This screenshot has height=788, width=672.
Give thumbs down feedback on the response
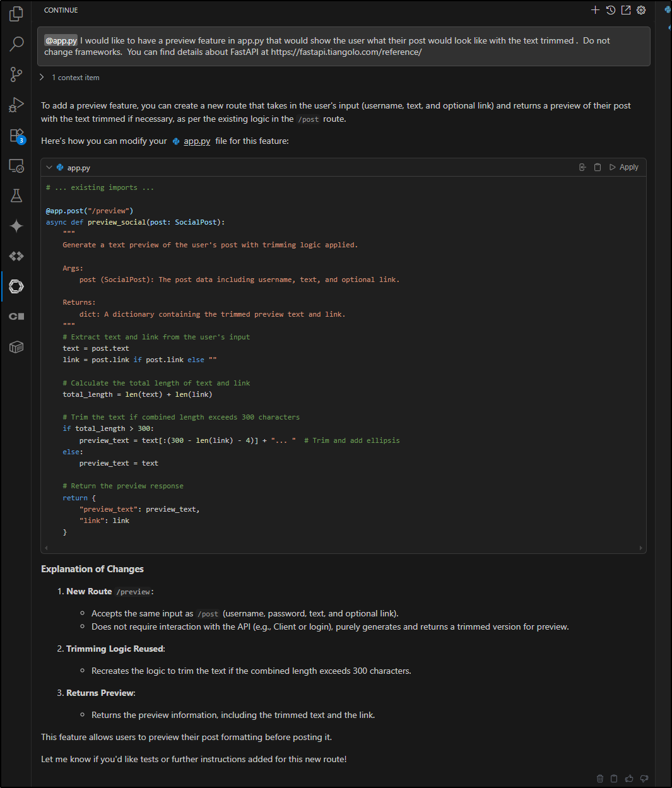[x=644, y=779]
